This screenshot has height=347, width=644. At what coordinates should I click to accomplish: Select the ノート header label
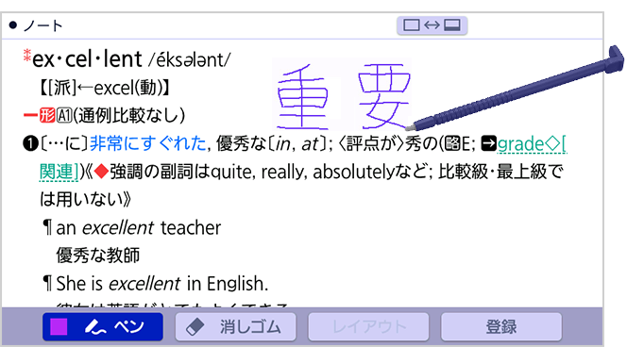(x=42, y=25)
